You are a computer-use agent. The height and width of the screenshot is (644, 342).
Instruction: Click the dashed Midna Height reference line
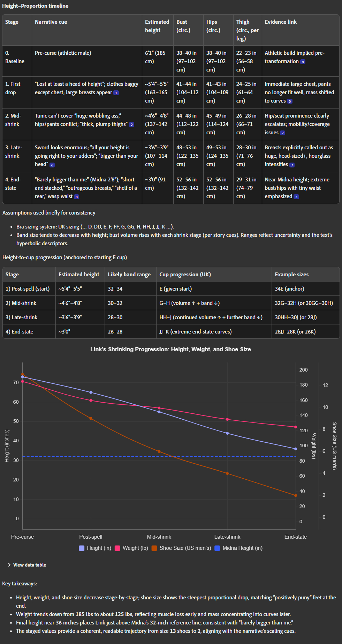159,457
